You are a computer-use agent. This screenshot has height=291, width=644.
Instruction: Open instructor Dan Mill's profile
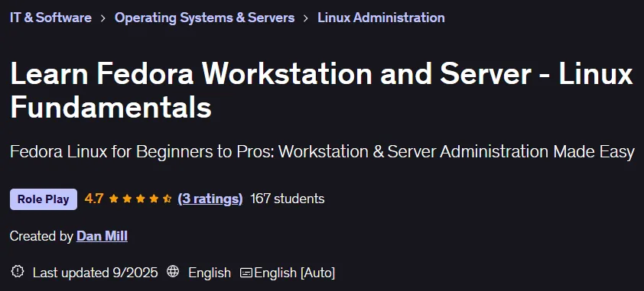point(102,237)
